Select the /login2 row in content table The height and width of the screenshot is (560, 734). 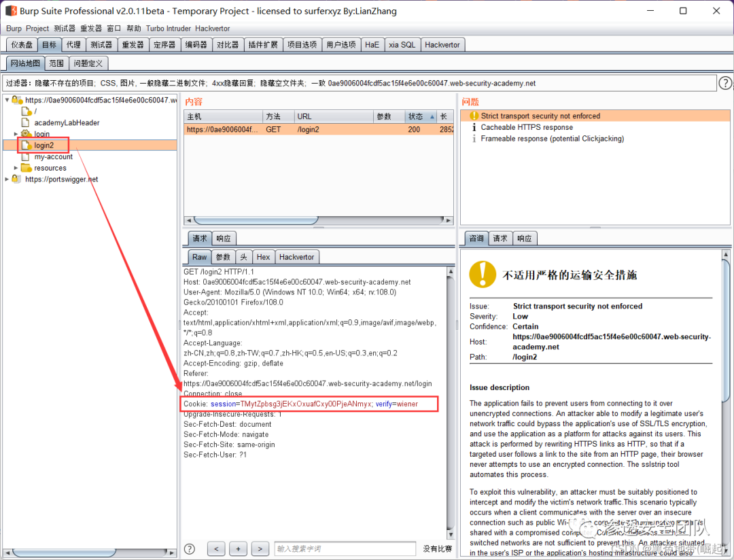pyautogui.click(x=318, y=129)
